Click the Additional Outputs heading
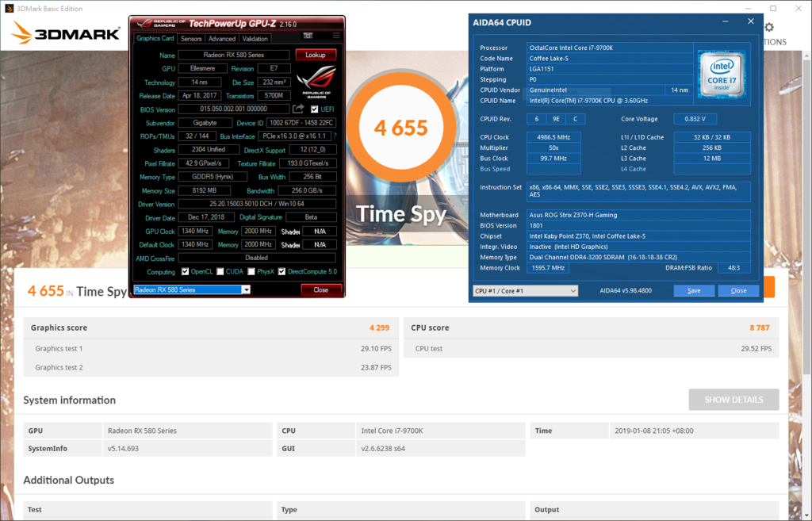This screenshot has height=521, width=812. coord(69,480)
